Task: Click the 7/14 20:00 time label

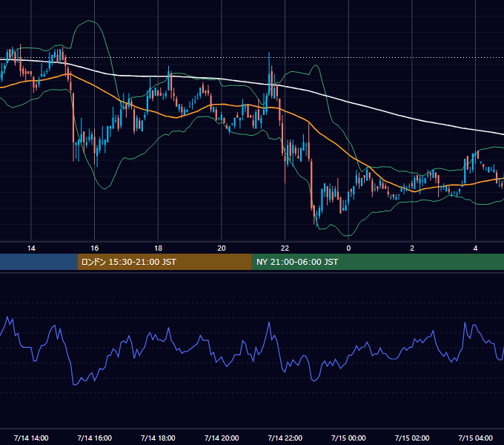Action: click(x=222, y=438)
